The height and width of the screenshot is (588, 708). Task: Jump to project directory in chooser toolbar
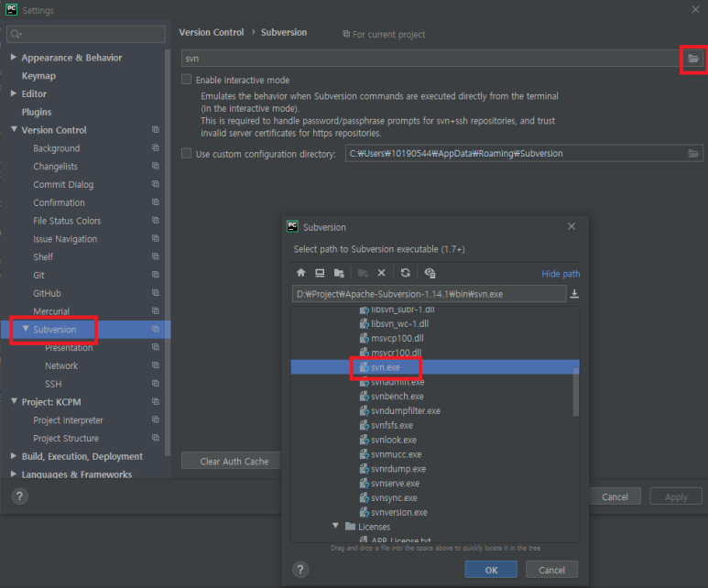point(339,273)
